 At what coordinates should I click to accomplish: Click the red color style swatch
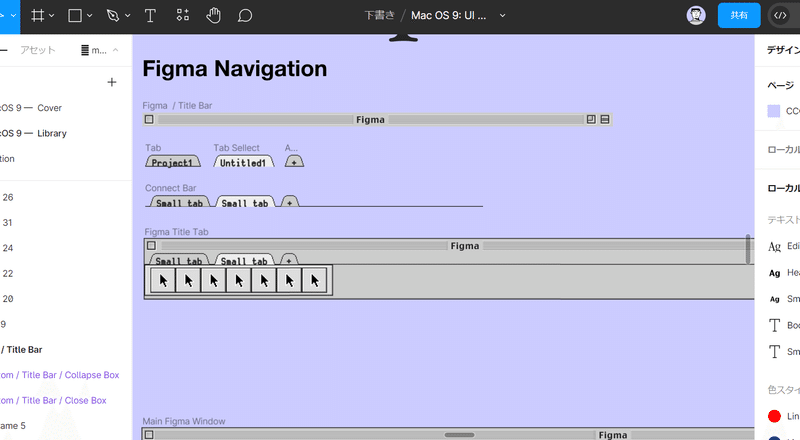click(773, 416)
